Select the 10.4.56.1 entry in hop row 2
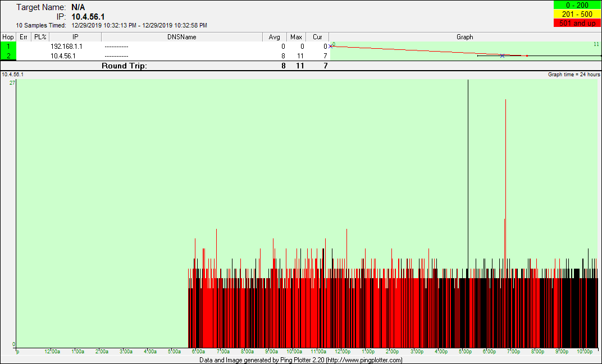Screen dimensions: 602x364 [63, 56]
